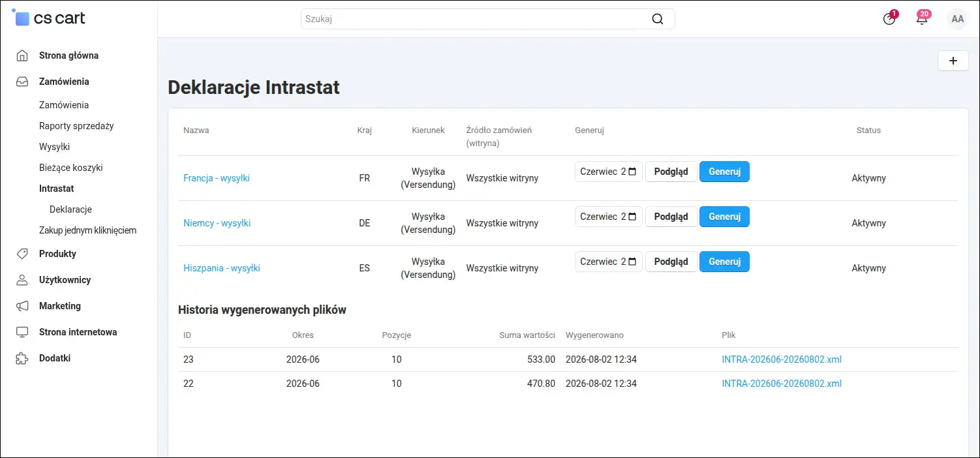Click history row ID 23 cell
The image size is (980, 458).
pyautogui.click(x=189, y=359)
